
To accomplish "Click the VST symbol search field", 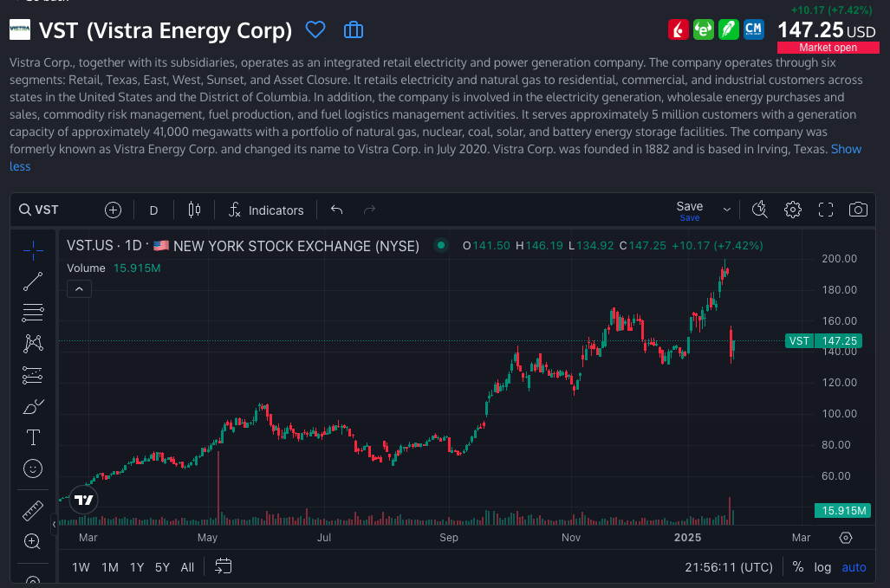I will (47, 210).
